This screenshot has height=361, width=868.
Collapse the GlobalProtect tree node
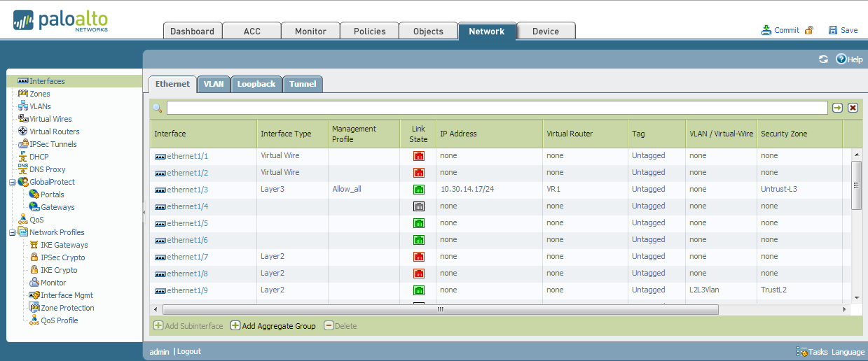[x=12, y=182]
